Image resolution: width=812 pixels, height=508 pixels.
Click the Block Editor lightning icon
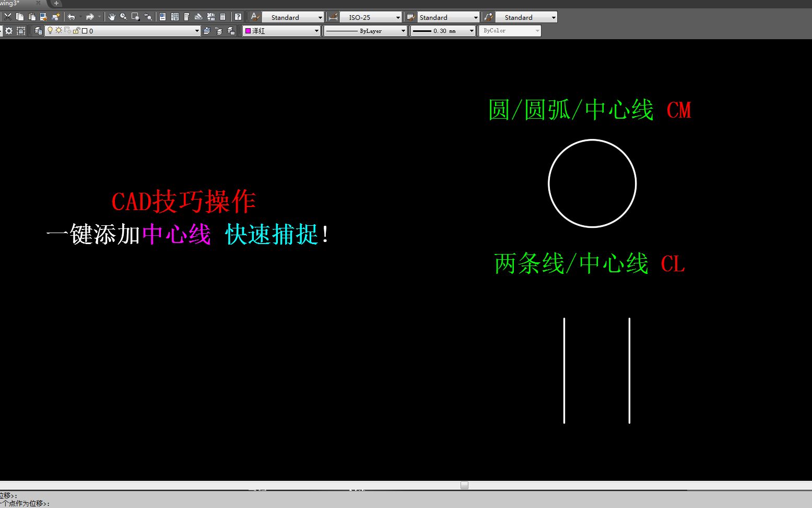(x=56, y=17)
